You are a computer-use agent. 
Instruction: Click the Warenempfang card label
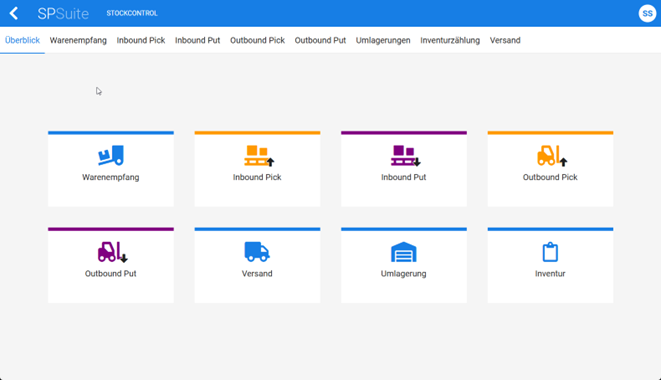pos(110,177)
